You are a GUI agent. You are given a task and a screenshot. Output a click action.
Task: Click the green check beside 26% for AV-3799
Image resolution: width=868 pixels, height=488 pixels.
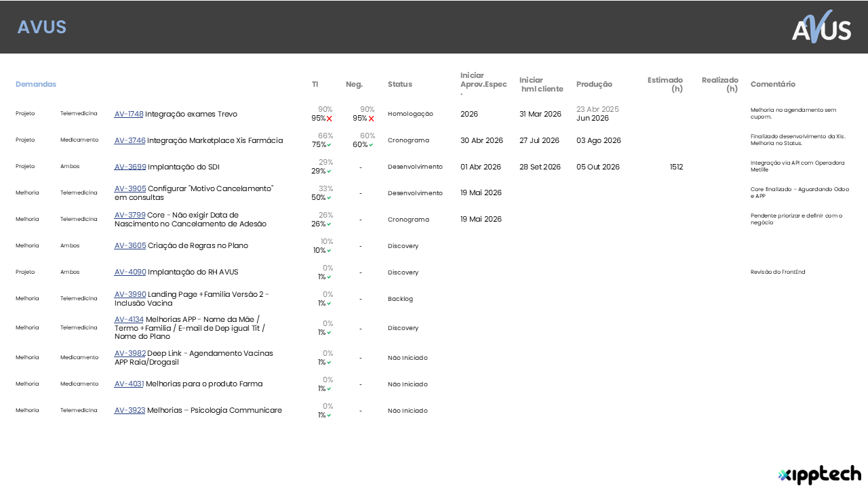[x=329, y=224]
